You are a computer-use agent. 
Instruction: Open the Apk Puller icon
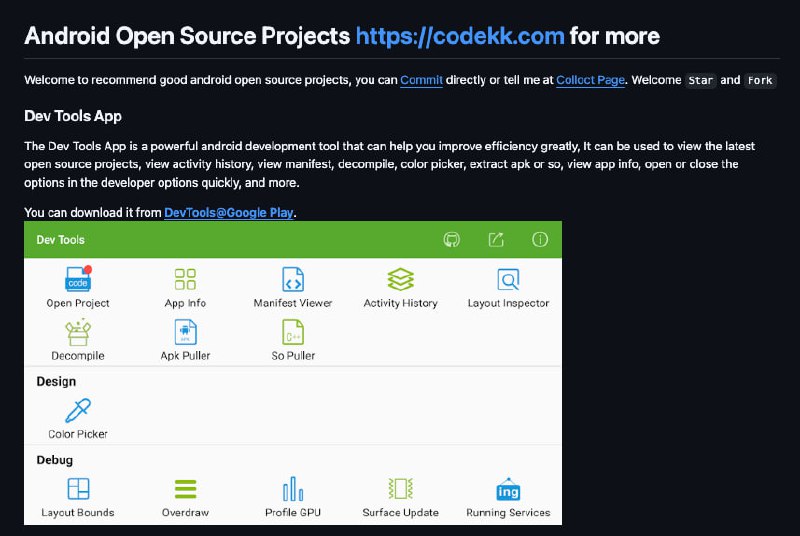pos(185,332)
